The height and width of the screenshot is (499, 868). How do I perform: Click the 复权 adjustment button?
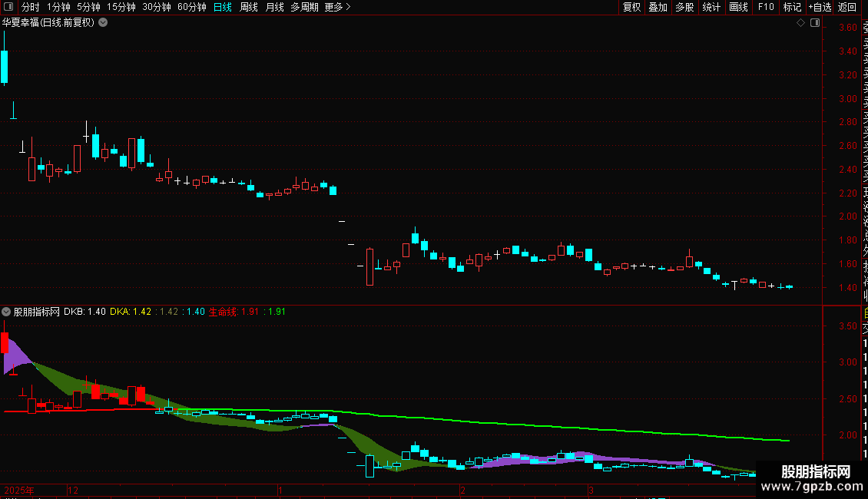click(631, 7)
